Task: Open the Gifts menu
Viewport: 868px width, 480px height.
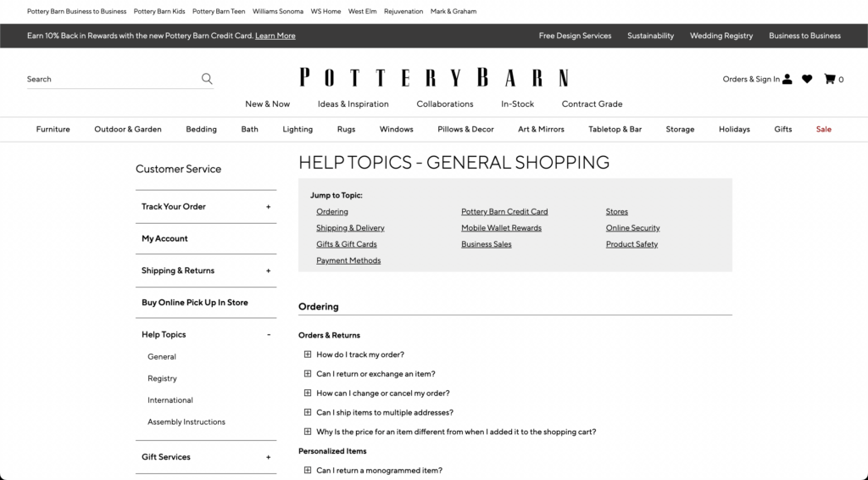Action: click(x=782, y=130)
